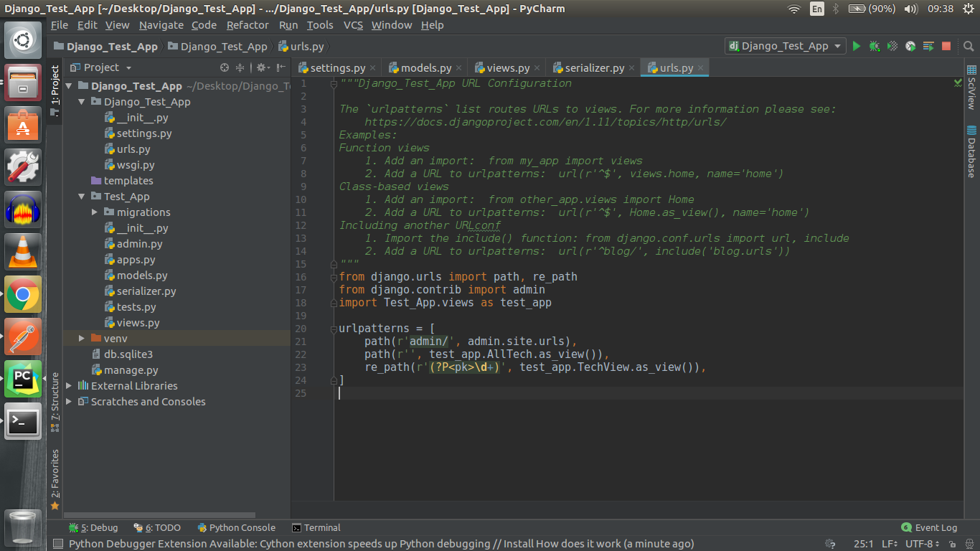Screen dimensions: 980x551
Task: Click the background tasks gear icon in status bar
Action: tap(830, 545)
